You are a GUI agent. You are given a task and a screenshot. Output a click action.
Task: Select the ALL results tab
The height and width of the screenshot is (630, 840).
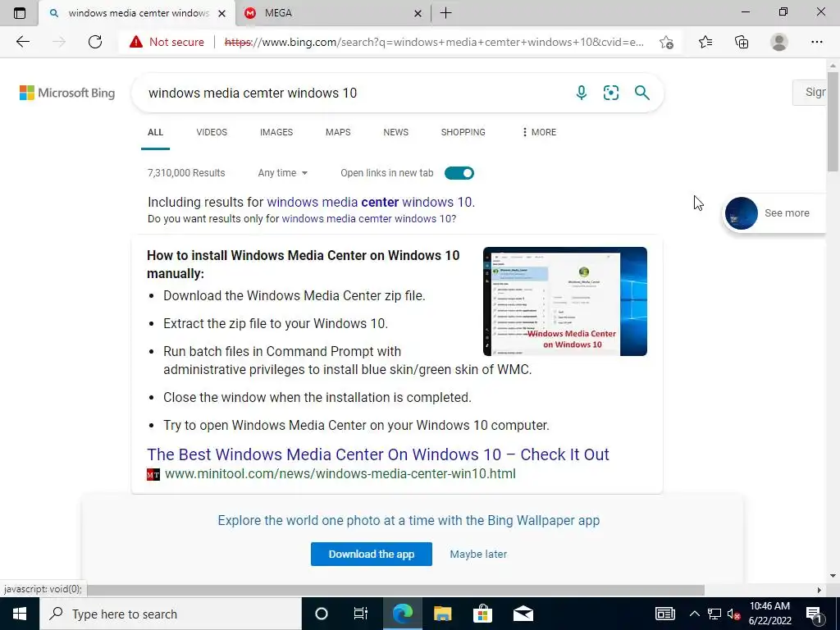(x=155, y=132)
